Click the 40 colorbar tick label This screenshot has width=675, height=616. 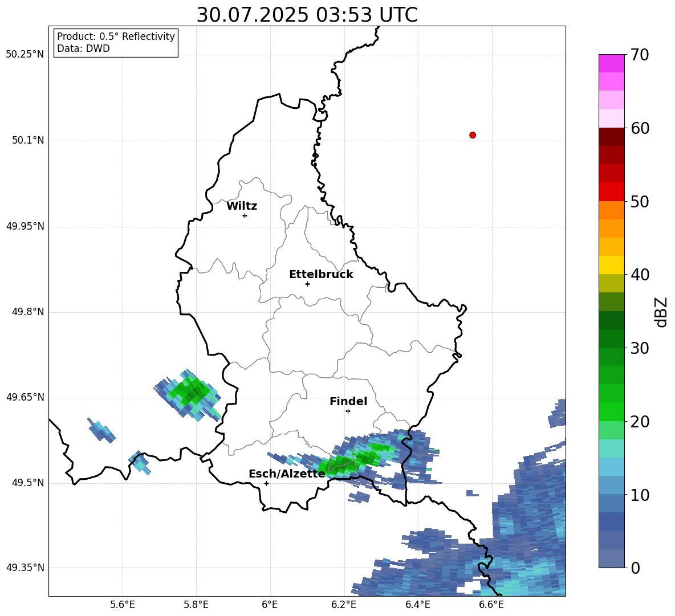pyautogui.click(x=640, y=275)
